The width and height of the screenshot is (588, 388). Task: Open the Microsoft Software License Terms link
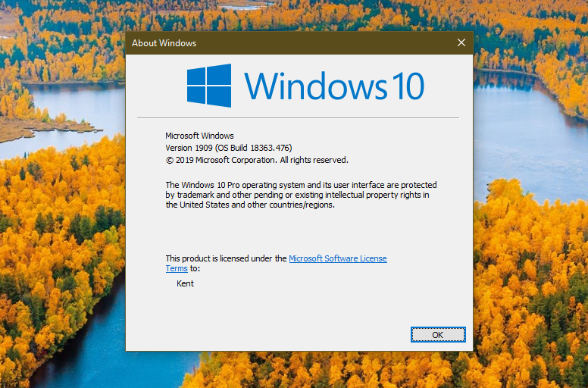pyautogui.click(x=337, y=258)
